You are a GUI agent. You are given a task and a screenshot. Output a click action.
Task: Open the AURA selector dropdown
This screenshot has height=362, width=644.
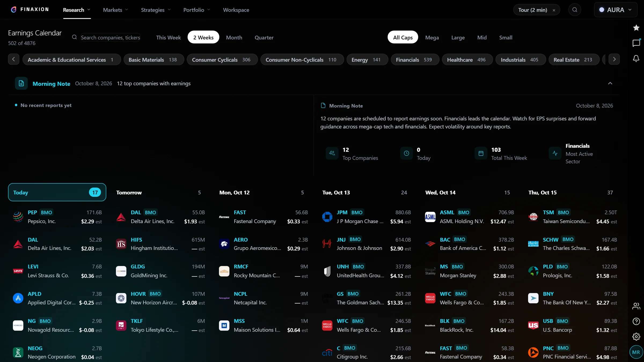point(616,10)
